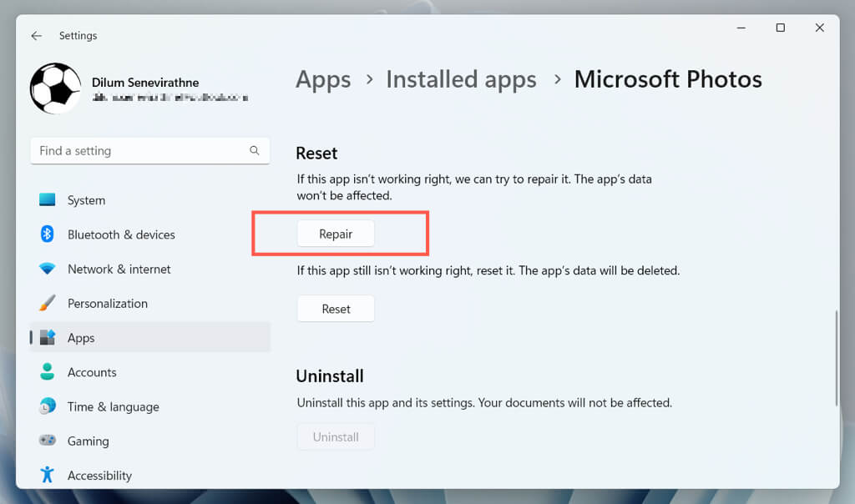The width and height of the screenshot is (855, 504).
Task: Click the Accounts person icon
Action: click(x=48, y=372)
